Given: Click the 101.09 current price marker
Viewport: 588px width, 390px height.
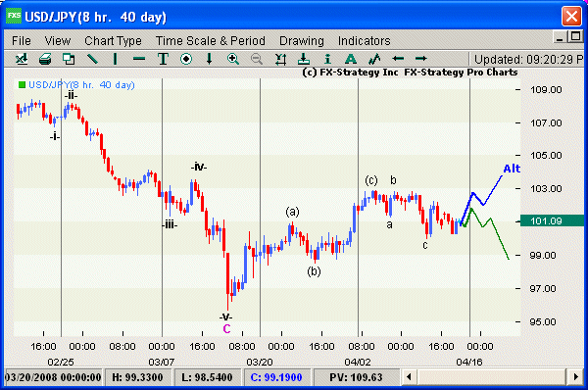Looking at the screenshot, I should tap(551, 220).
